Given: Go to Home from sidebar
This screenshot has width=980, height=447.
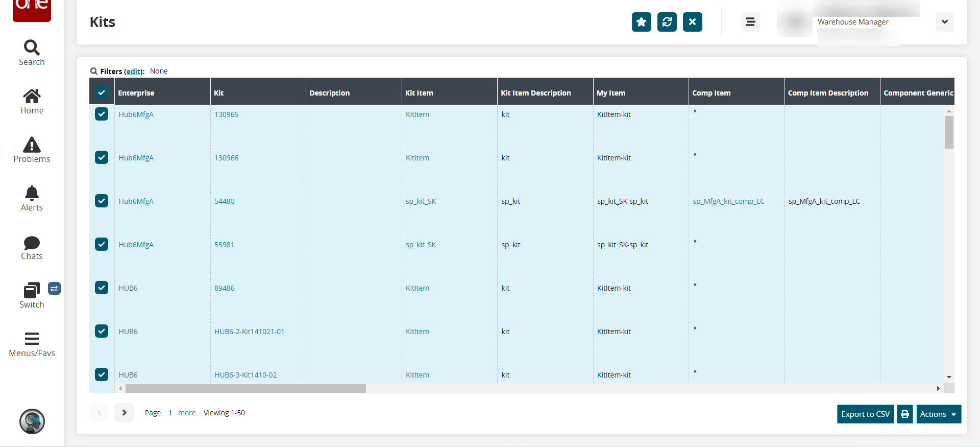Looking at the screenshot, I should 32,102.
